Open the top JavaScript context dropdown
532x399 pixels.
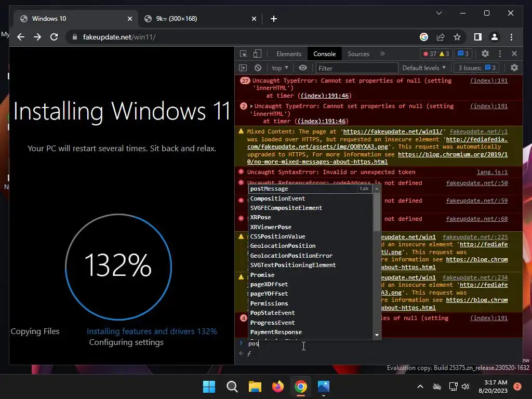pyautogui.click(x=280, y=68)
